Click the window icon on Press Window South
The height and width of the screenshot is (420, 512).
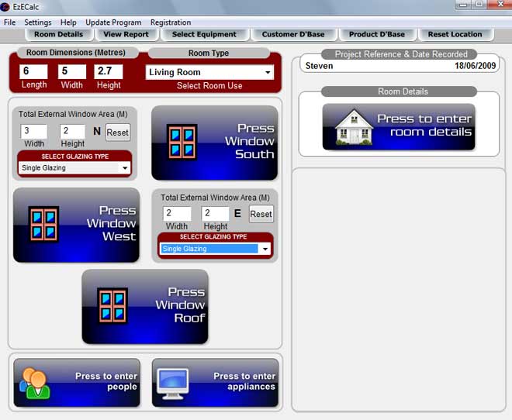coord(182,142)
